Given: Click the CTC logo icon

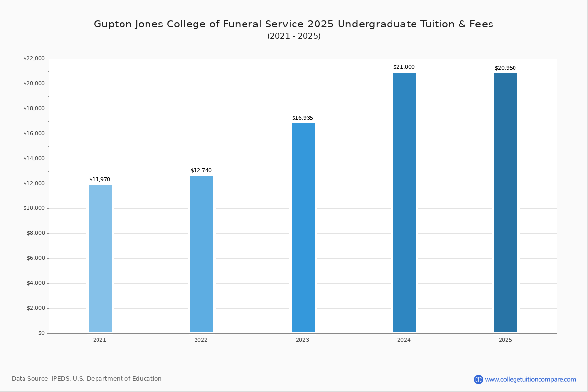Looking at the screenshot, I should 478,379.
